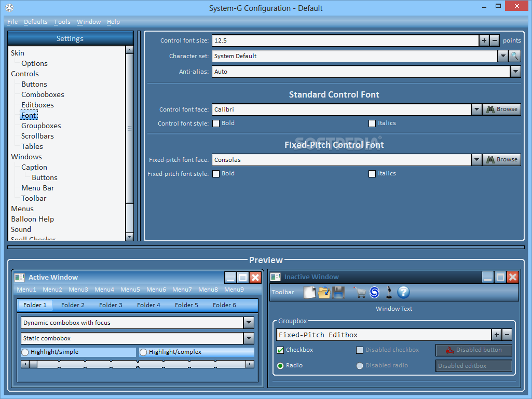Browse for a fixed-pitch font face
The height and width of the screenshot is (399, 532).
pos(501,159)
